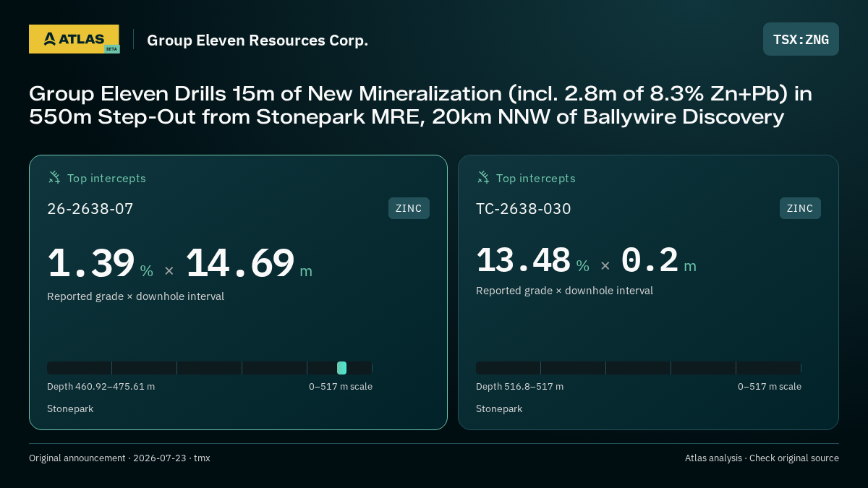This screenshot has width=868, height=488.
Task: Click the Atlas logo badge
Action: click(x=74, y=39)
